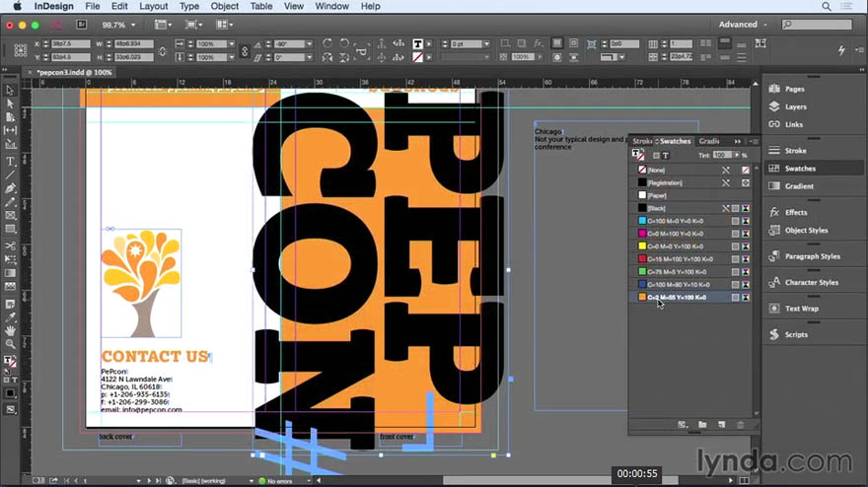The image size is (868, 487).
Task: Click the Bridge icon beside zoom level
Action: pos(81,25)
